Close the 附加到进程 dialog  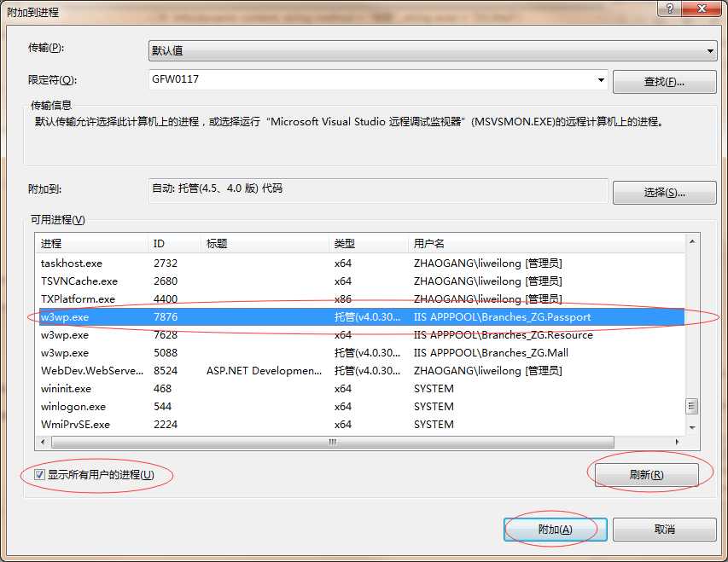tap(702, 8)
